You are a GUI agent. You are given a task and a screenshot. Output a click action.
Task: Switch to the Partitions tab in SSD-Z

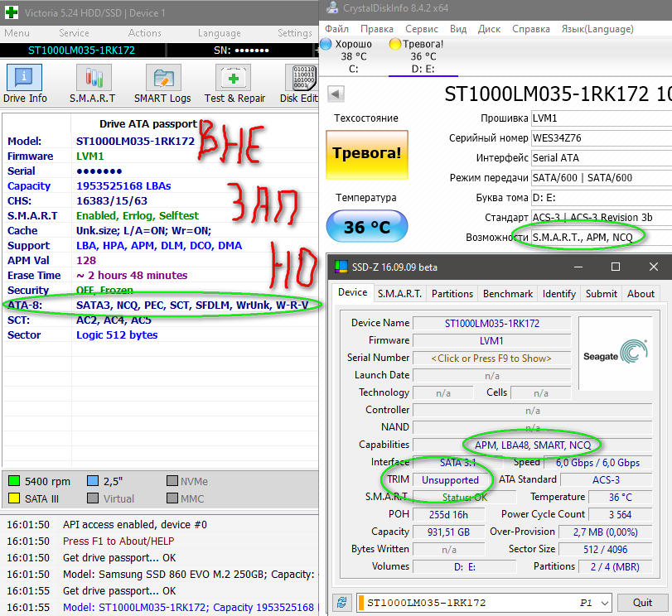click(x=452, y=293)
